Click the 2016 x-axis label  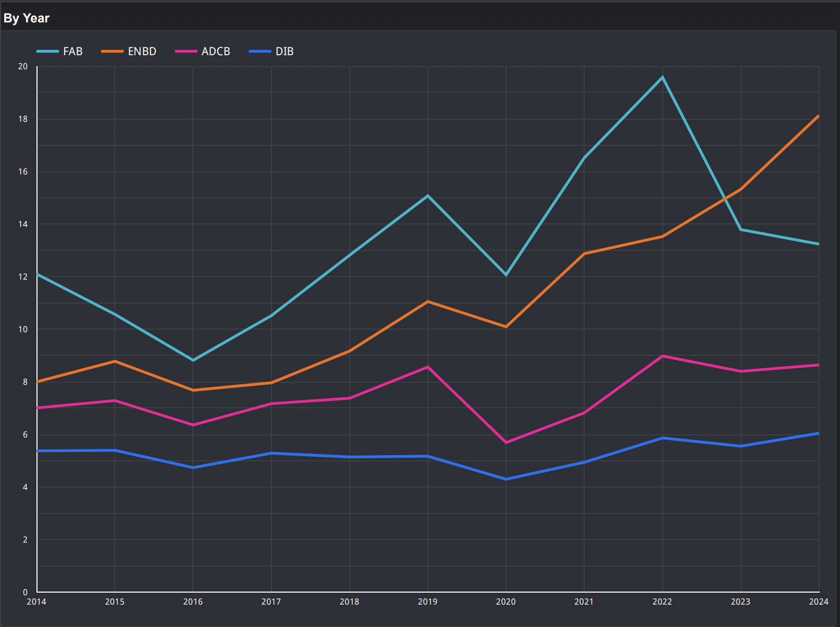(x=193, y=602)
